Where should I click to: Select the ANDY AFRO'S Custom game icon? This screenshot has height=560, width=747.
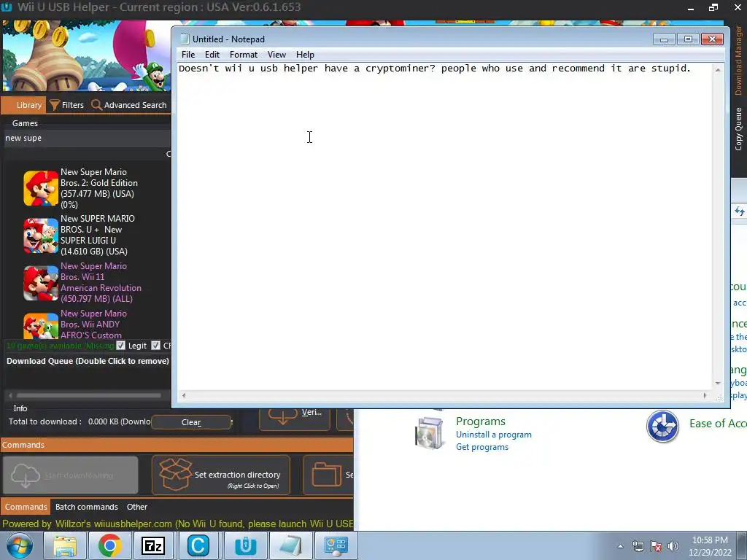41,326
